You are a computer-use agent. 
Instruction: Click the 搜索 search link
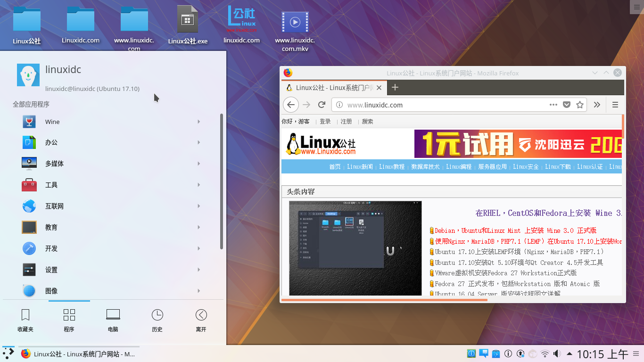368,122
